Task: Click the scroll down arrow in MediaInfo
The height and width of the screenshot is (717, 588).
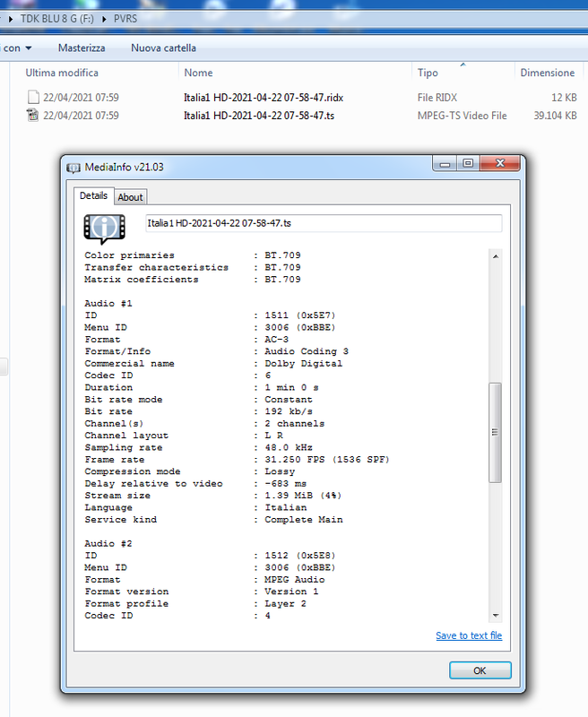Action: coord(496,616)
